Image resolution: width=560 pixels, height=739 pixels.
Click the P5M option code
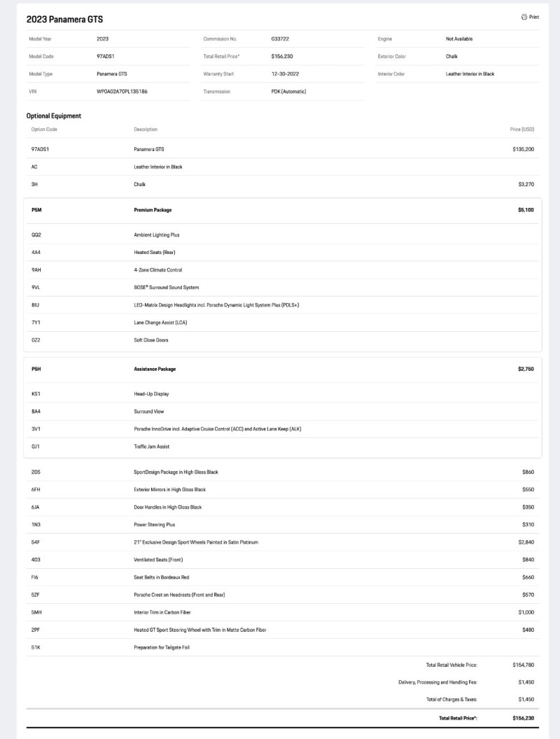tap(36, 210)
